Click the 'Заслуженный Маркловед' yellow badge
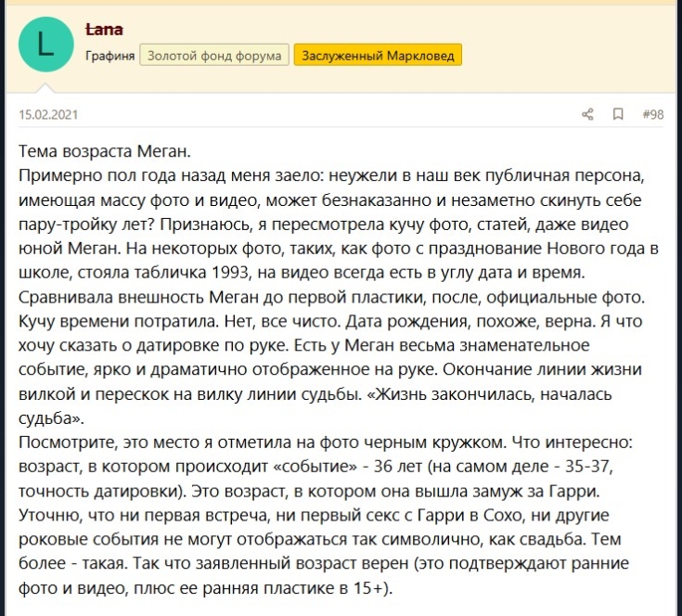This screenshot has width=682, height=616. [x=378, y=56]
